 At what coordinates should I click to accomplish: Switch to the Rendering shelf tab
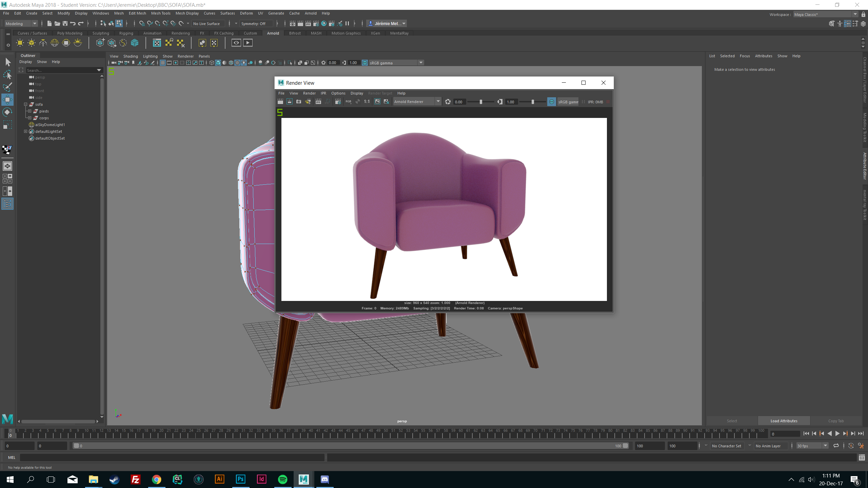pos(180,33)
